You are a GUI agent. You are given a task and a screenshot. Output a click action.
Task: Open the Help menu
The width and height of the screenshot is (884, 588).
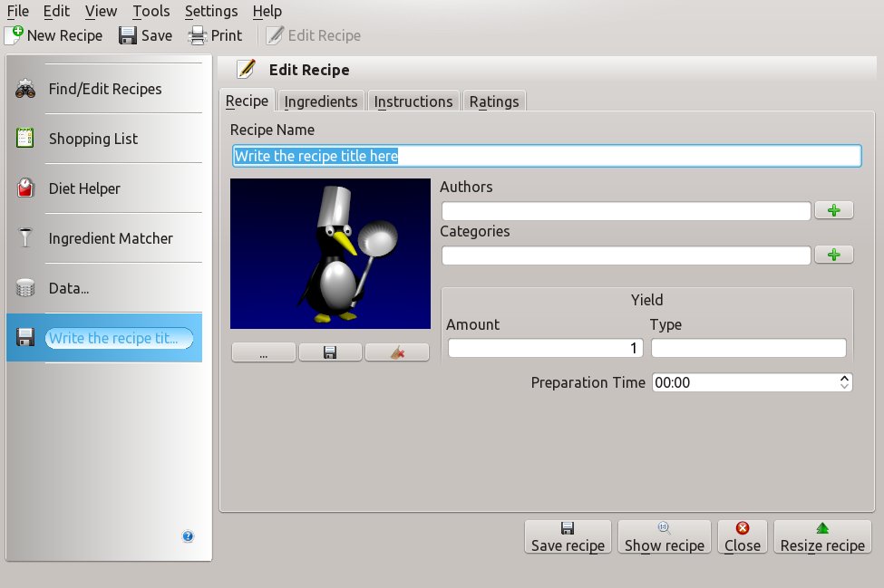pos(267,11)
